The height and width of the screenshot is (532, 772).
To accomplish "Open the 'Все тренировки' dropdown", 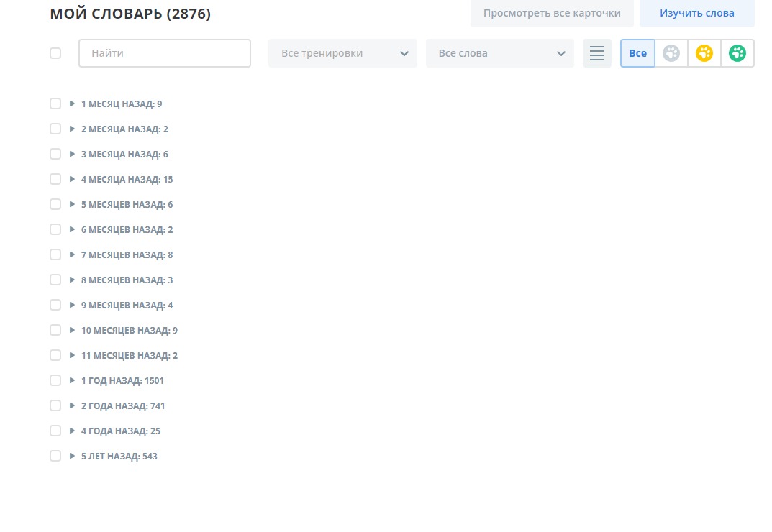I will 342,53.
